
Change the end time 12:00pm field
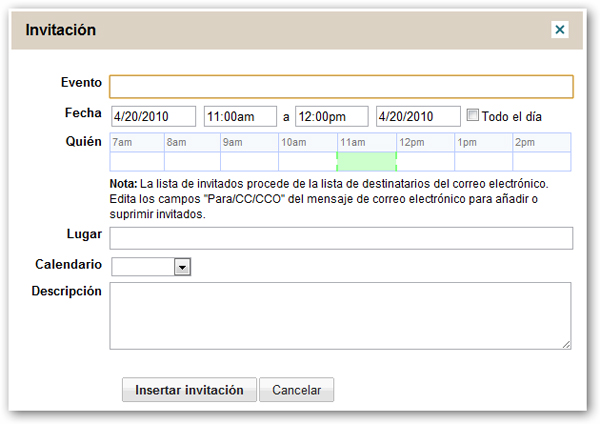(332, 116)
